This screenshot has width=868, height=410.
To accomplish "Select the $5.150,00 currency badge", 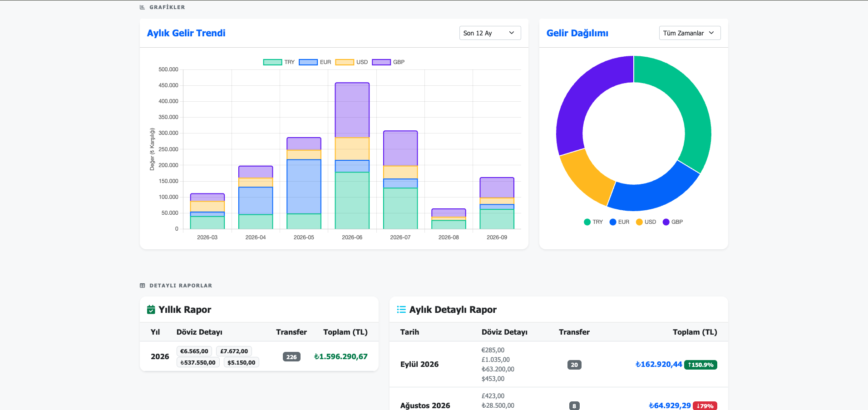I will [x=242, y=363].
